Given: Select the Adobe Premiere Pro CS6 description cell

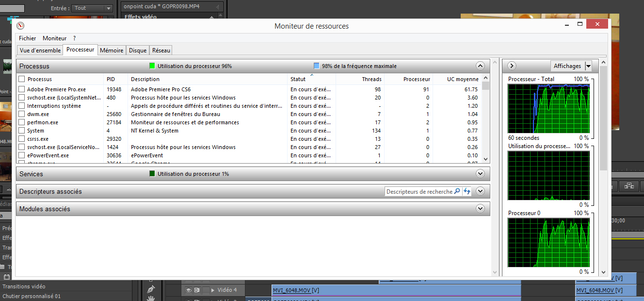Looking at the screenshot, I should point(161,89).
